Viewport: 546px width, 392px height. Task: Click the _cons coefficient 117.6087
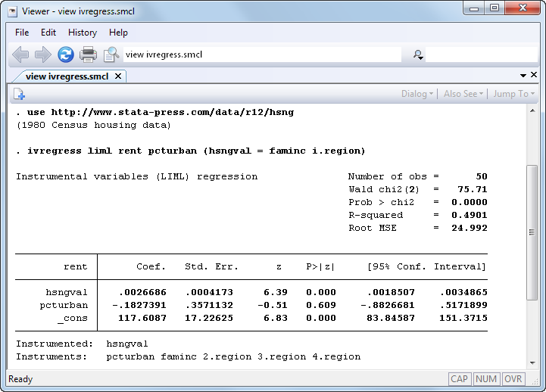[x=142, y=318]
